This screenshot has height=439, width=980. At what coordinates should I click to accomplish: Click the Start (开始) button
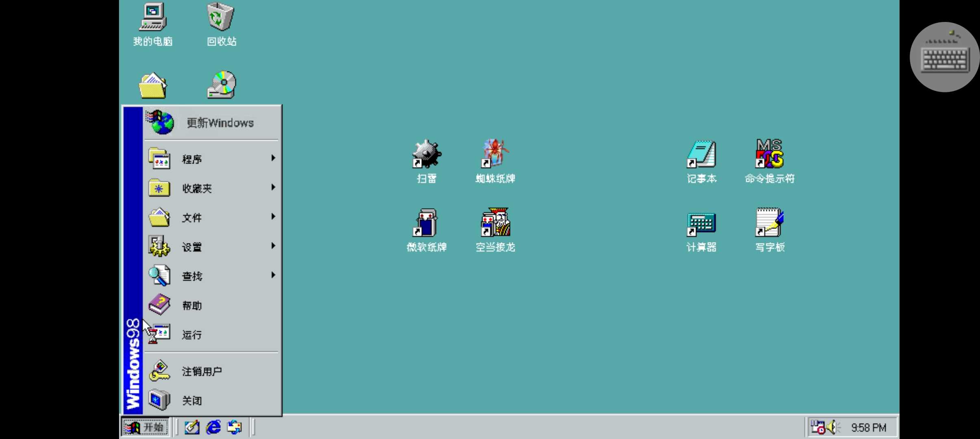point(145,427)
